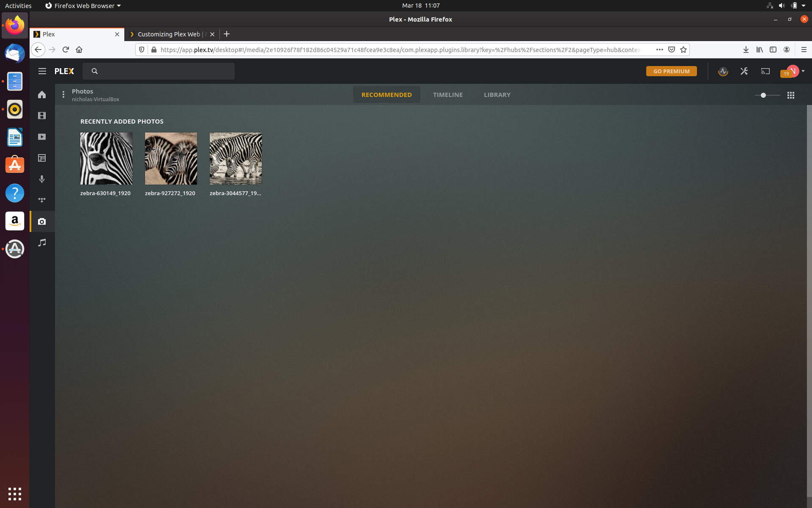Open Music library note icon
Viewport: 812px width, 508px height.
42,243
